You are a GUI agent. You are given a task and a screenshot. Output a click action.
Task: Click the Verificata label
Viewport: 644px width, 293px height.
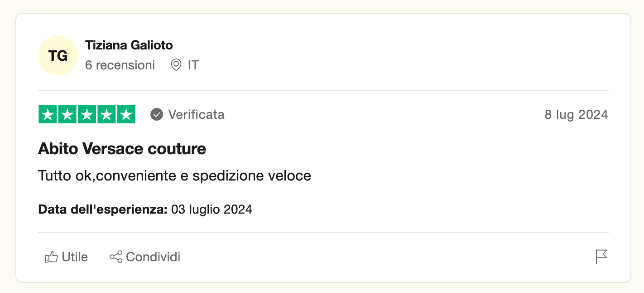coord(197,115)
